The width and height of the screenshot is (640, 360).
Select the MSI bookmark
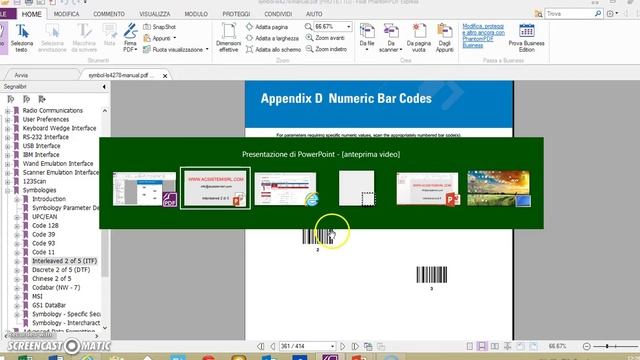tap(37, 297)
